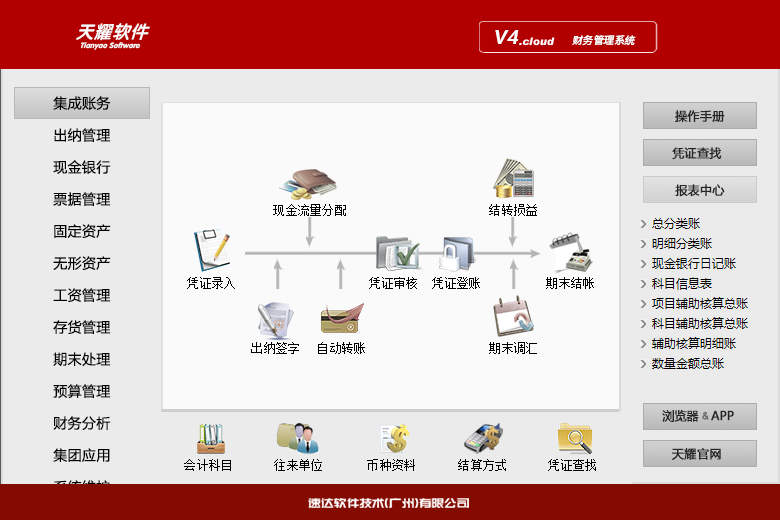
Task: Open 财务分析 module
Action: [82, 423]
